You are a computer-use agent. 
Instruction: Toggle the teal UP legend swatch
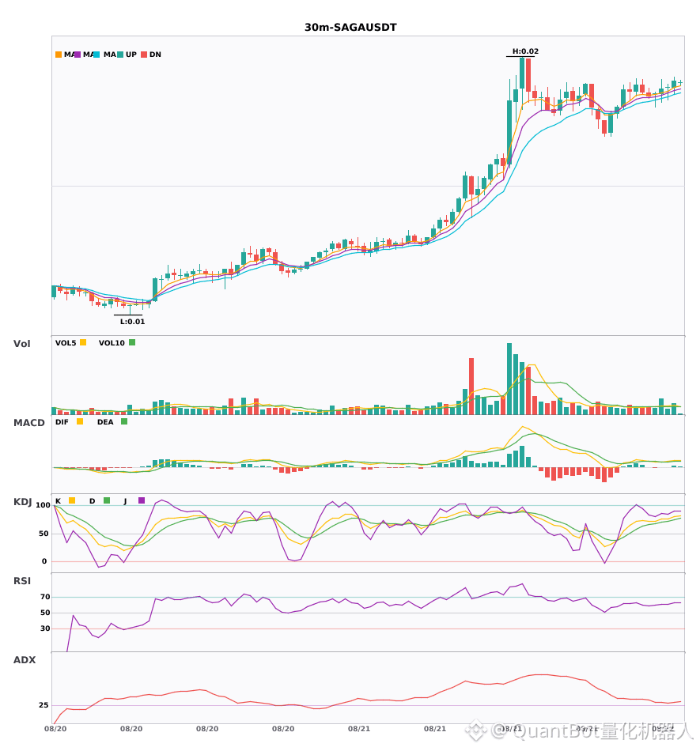click(x=120, y=55)
